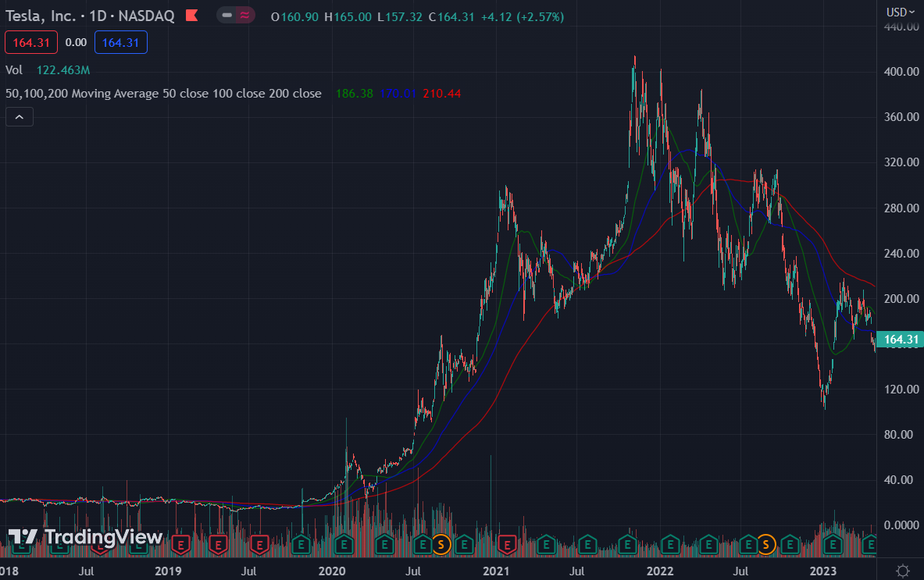Click the green 50 MA value 186.38
The width and height of the screenshot is (924, 580).
pos(354,94)
